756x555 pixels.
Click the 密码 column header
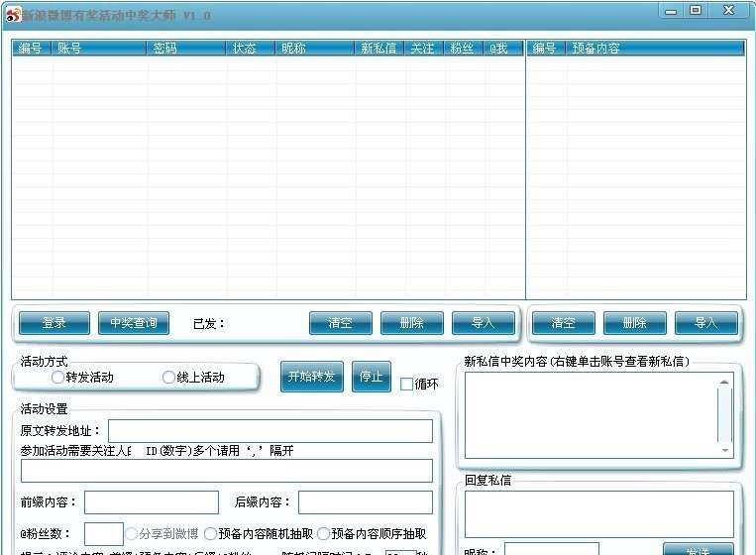click(x=185, y=49)
